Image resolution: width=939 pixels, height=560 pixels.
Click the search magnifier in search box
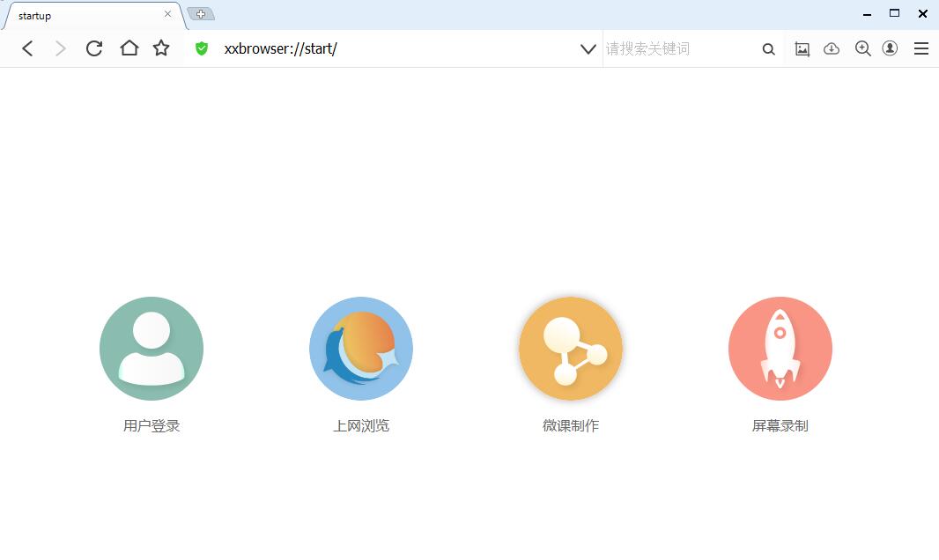[768, 49]
